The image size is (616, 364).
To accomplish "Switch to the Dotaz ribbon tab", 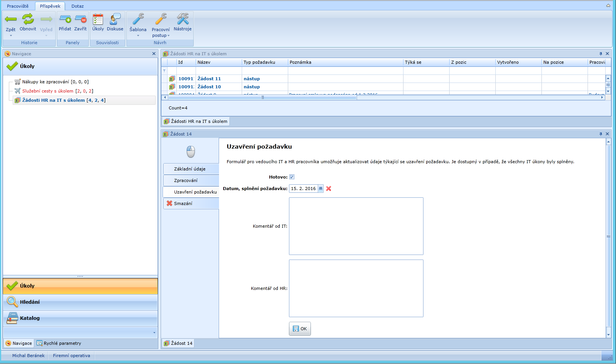I will (x=77, y=6).
